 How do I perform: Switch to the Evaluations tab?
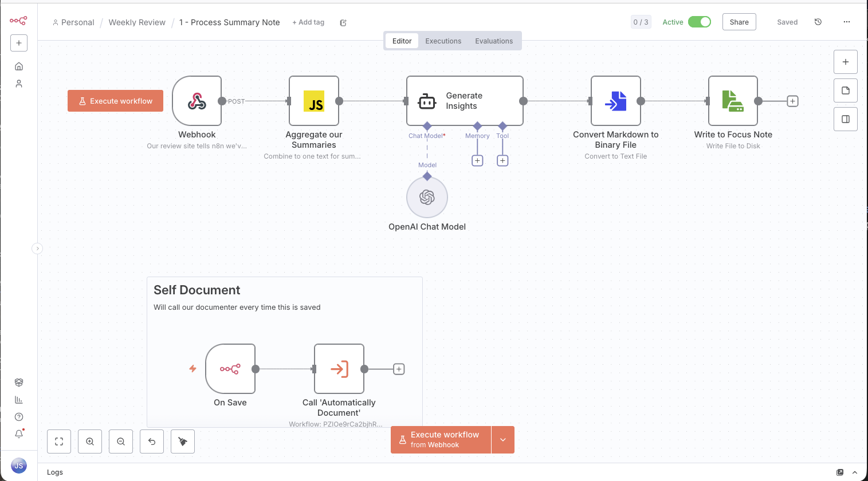493,41
